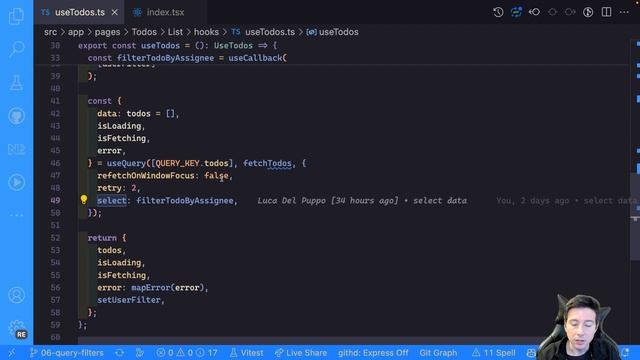Click the info count 17 in status bar
Viewport: 640px width, 360px height.
click(x=207, y=353)
